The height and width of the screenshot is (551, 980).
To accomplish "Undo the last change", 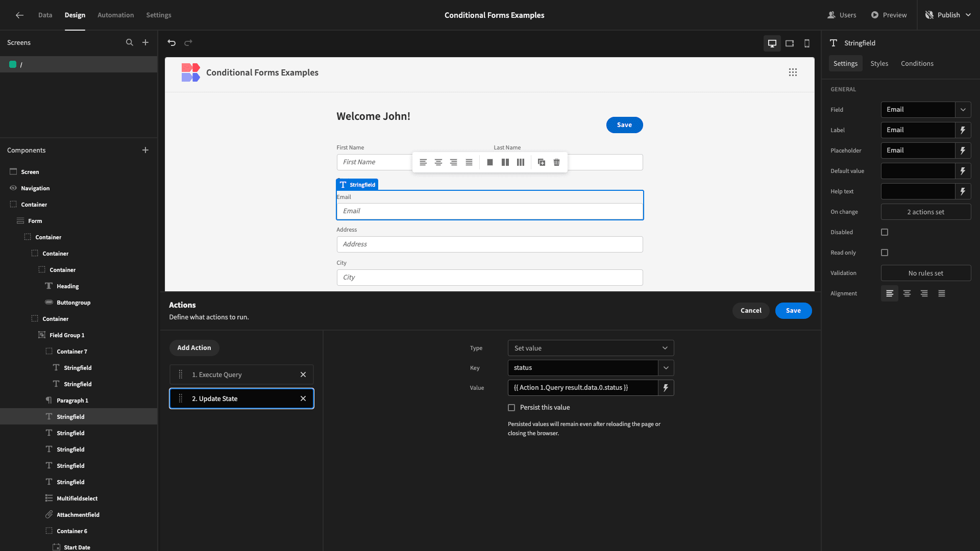I will tap(171, 43).
